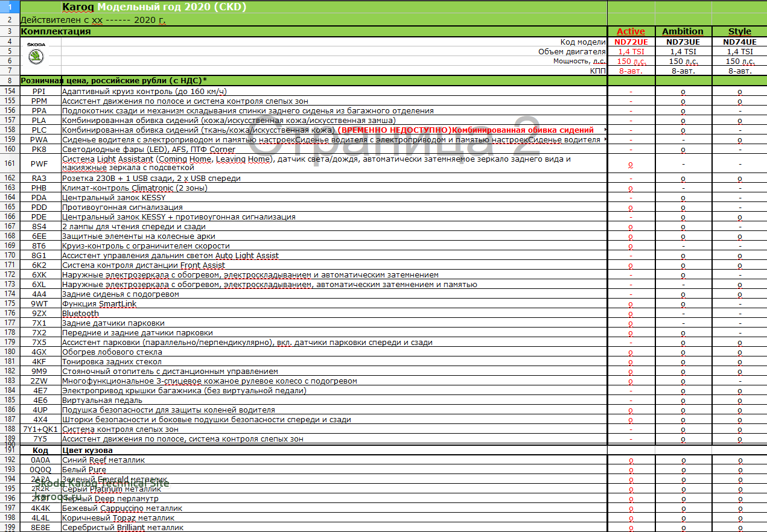
Task: Select the 'Ambition' trim column header cell
Action: pos(683,31)
